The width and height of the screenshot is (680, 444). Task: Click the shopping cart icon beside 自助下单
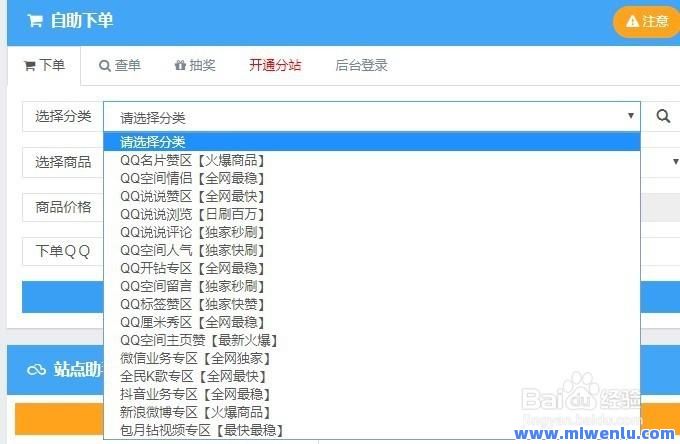click(35, 21)
